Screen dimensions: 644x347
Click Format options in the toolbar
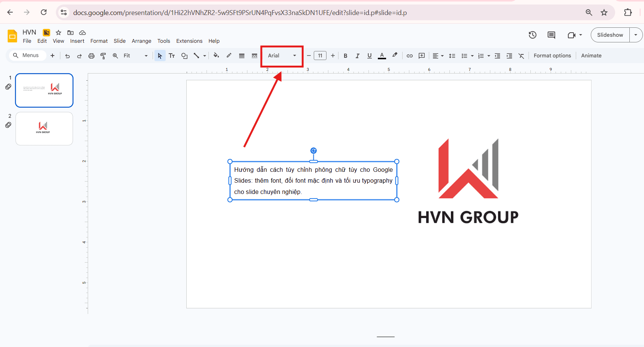[x=552, y=56]
